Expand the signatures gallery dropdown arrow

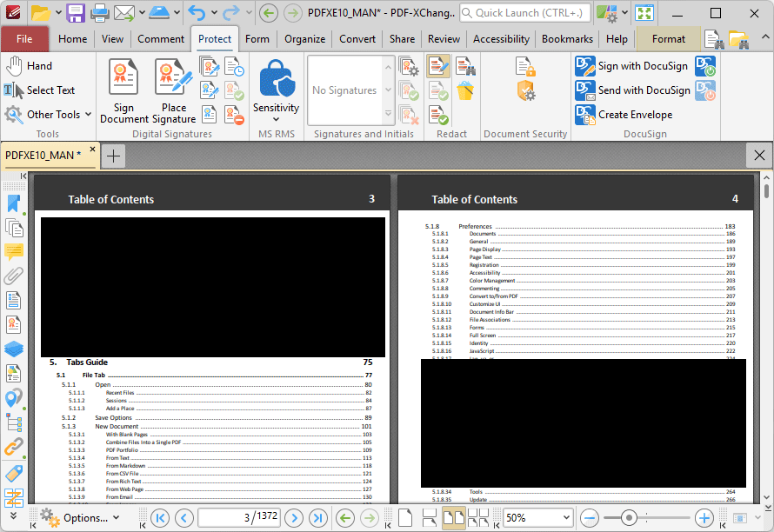(x=389, y=114)
